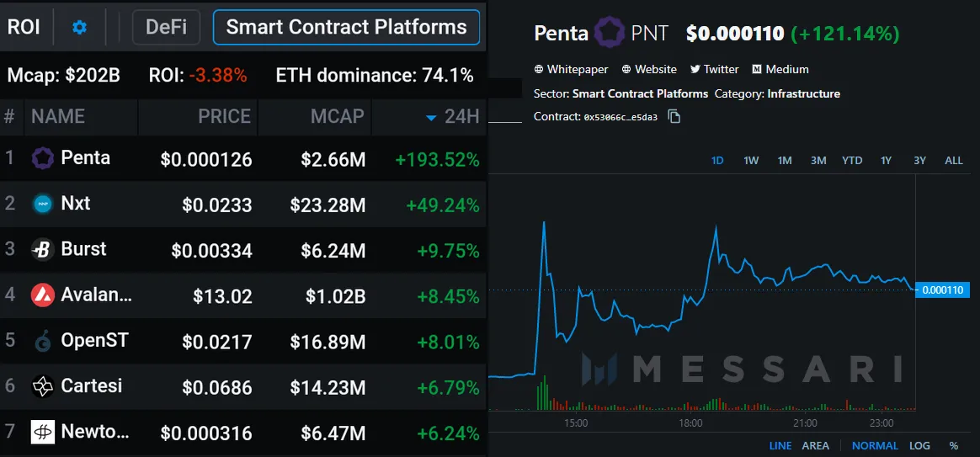This screenshot has width=980, height=457.
Task: Click the Penta coin logo in row 1
Action: pos(43,159)
